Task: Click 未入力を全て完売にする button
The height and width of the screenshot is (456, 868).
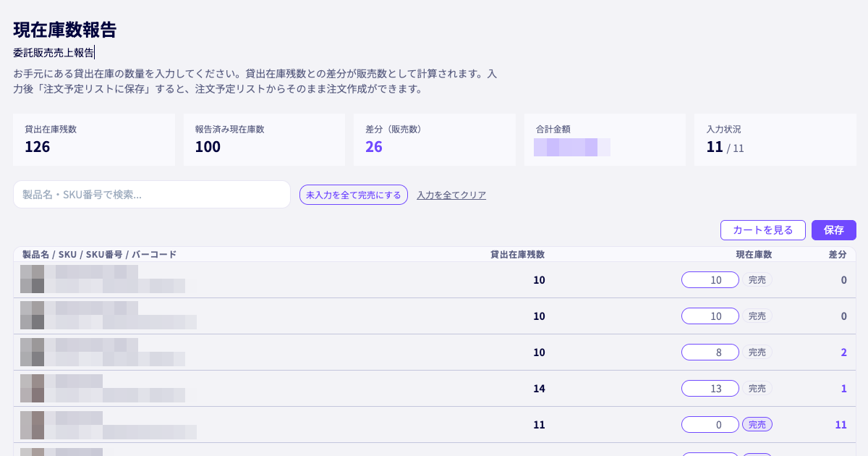Action: pos(354,195)
